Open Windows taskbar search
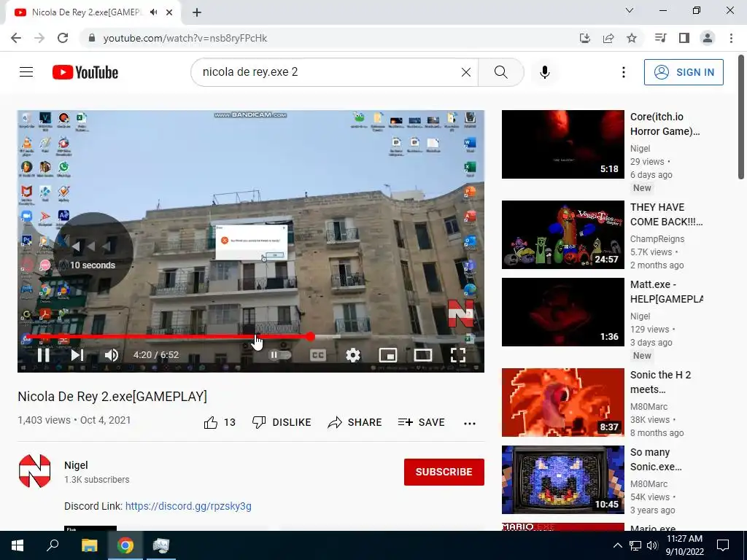747x560 pixels. 53,545
